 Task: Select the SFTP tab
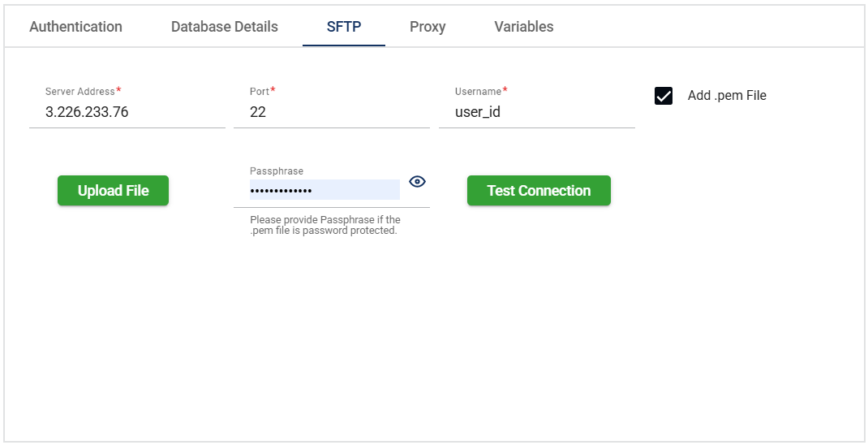click(344, 27)
